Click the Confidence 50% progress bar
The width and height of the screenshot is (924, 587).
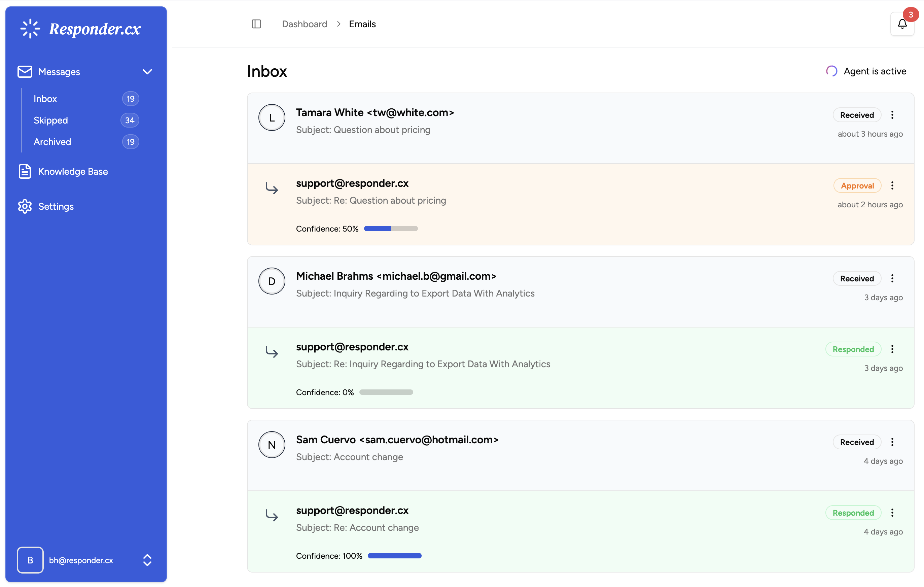[x=391, y=229]
